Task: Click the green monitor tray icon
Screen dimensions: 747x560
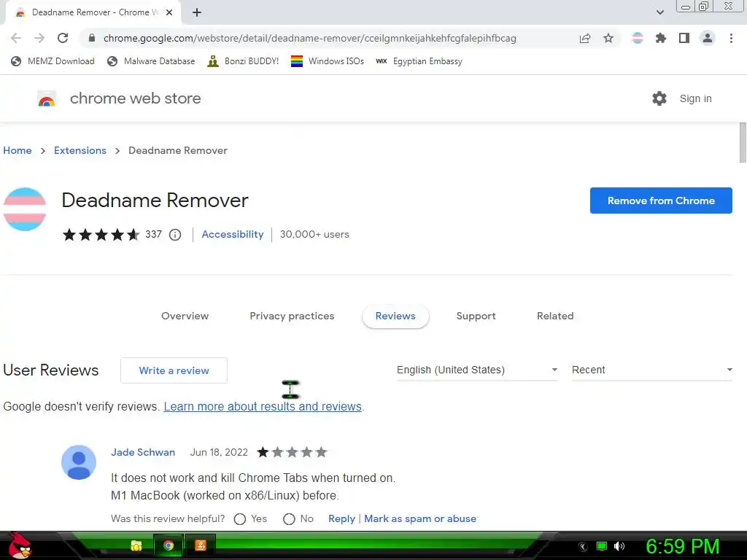Action: (602, 546)
